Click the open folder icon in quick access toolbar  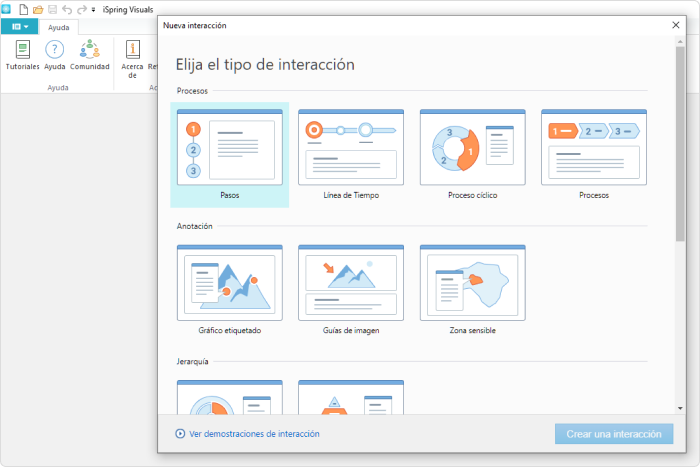[x=38, y=9]
